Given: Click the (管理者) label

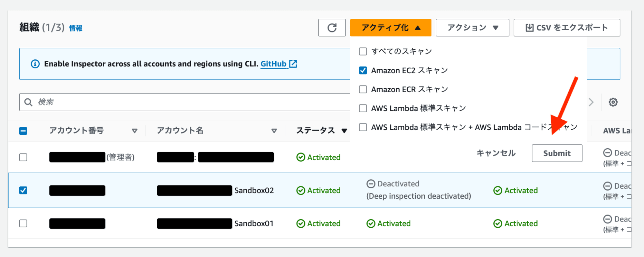Looking at the screenshot, I should pos(120,157).
